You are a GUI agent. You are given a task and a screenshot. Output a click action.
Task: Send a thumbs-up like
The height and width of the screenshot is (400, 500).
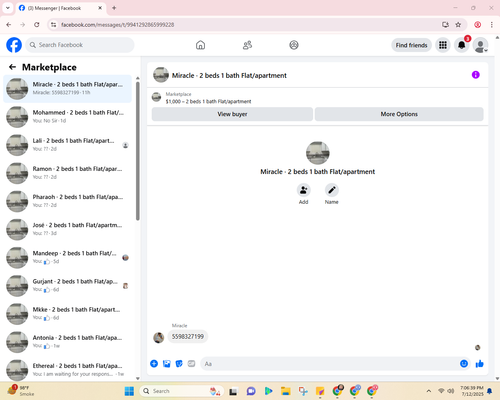[480, 364]
